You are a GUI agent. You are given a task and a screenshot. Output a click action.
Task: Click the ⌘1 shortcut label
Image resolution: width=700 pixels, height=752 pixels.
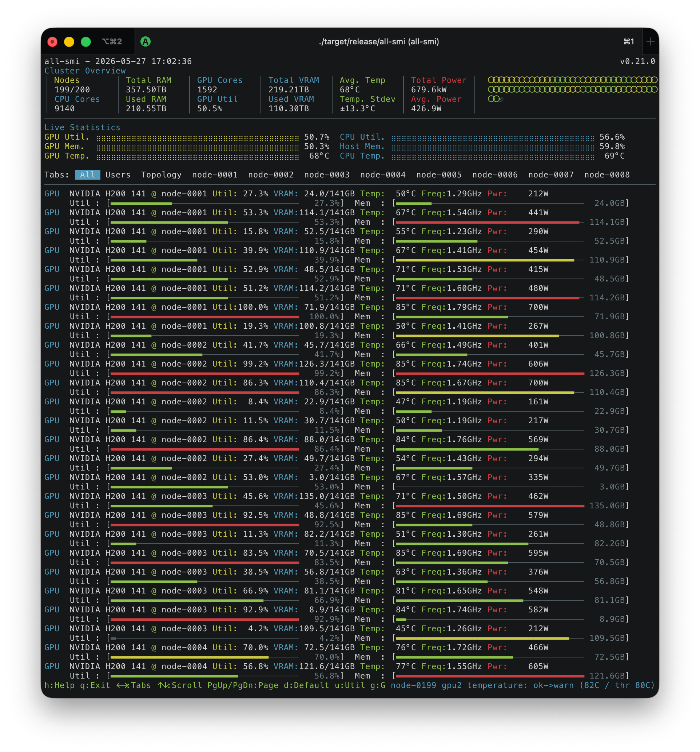628,41
